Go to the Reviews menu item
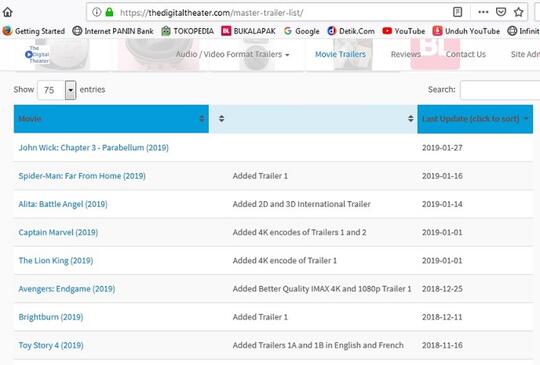Viewport: 540px width, 365px height. (x=406, y=54)
